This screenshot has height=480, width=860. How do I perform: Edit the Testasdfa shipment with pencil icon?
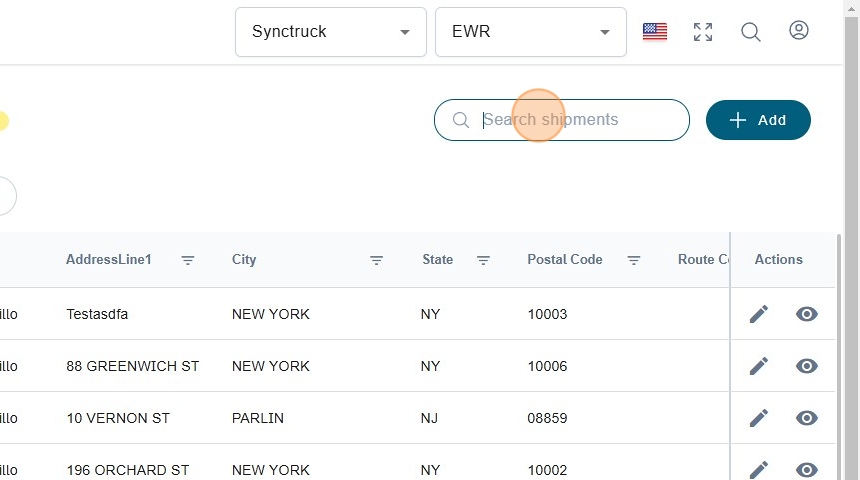(759, 314)
